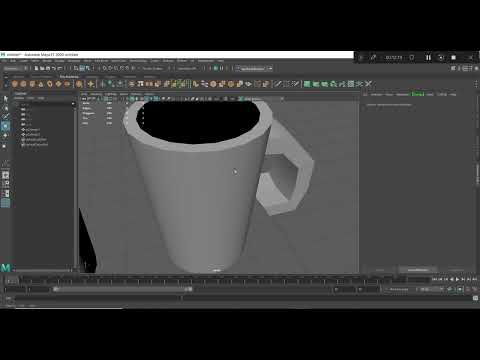Toggle snap to grids icon
The height and width of the screenshot is (360, 480).
pyautogui.click(x=104, y=68)
